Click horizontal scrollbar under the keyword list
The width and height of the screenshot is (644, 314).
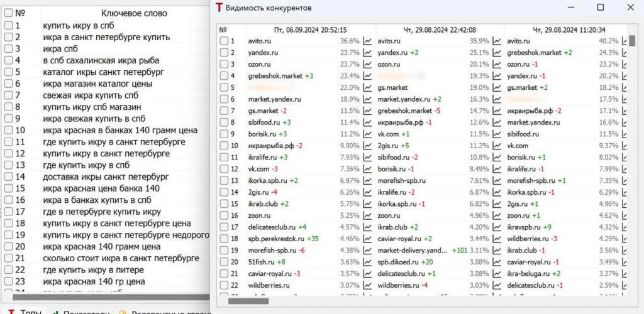pyautogui.click(x=111, y=297)
